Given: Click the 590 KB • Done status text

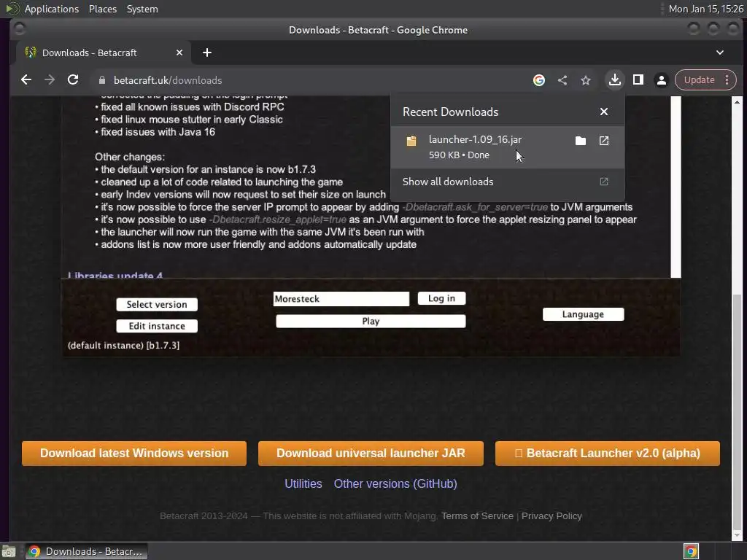Looking at the screenshot, I should (x=459, y=155).
